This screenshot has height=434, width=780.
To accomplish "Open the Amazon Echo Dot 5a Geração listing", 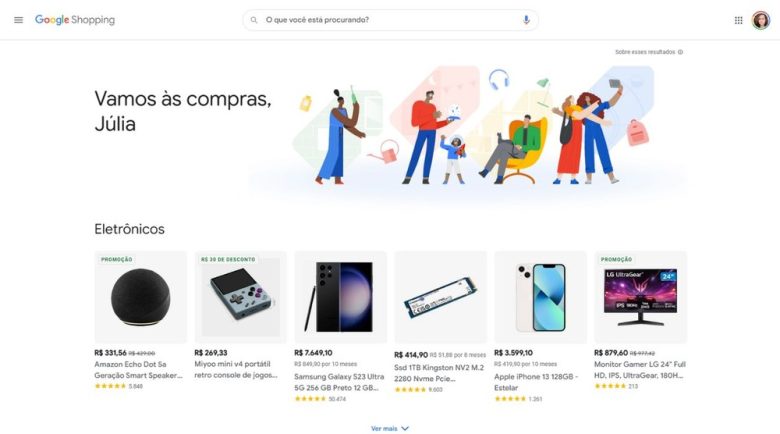I will click(x=138, y=370).
